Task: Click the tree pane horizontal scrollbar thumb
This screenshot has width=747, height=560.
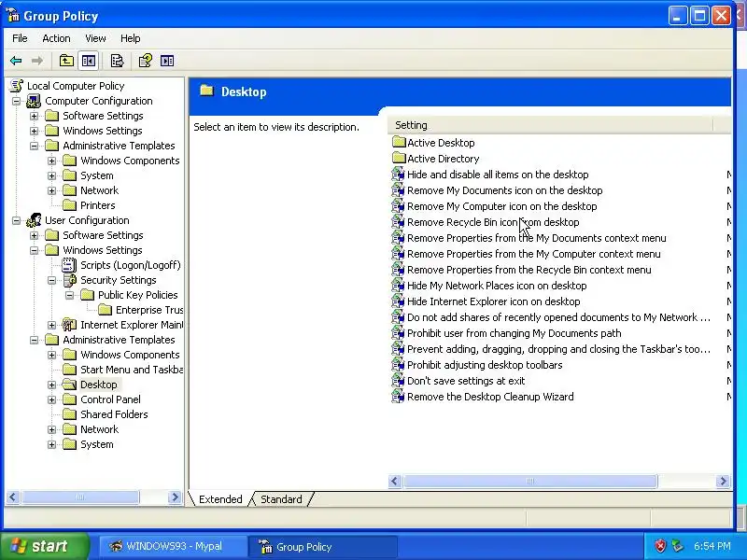Action: tap(80, 497)
